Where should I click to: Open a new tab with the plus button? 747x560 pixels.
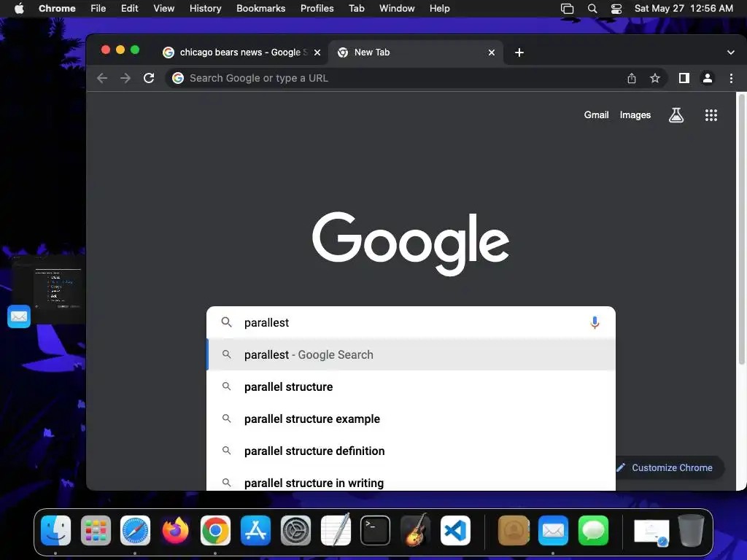tap(519, 52)
